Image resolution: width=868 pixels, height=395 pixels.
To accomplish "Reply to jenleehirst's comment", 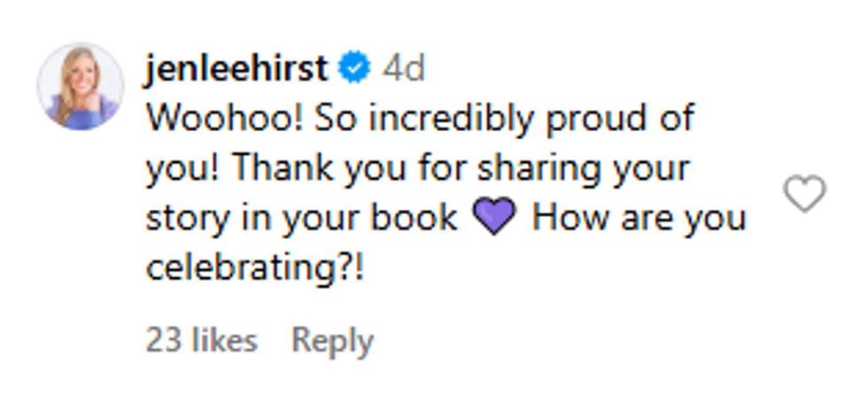I will pyautogui.click(x=333, y=340).
